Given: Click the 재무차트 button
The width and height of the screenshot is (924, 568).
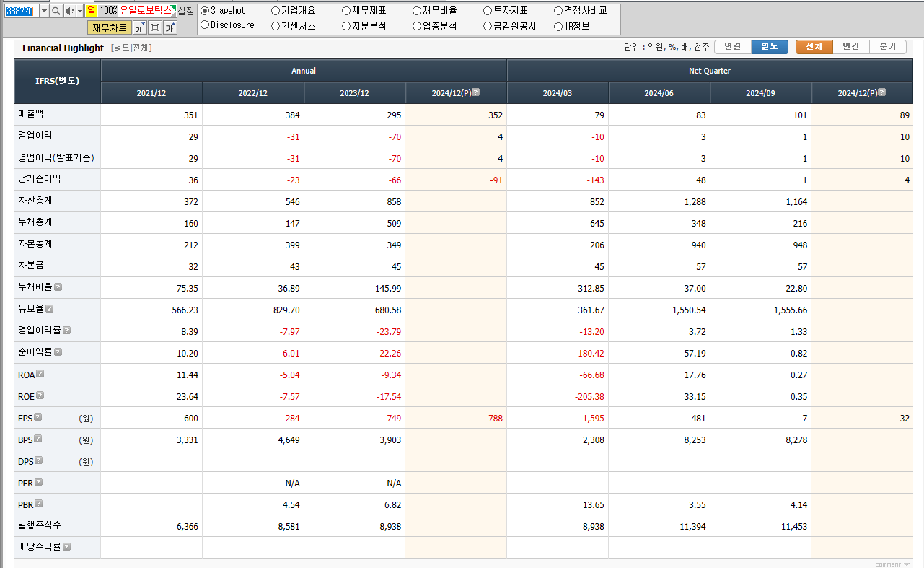Looking at the screenshot, I should click(110, 27).
